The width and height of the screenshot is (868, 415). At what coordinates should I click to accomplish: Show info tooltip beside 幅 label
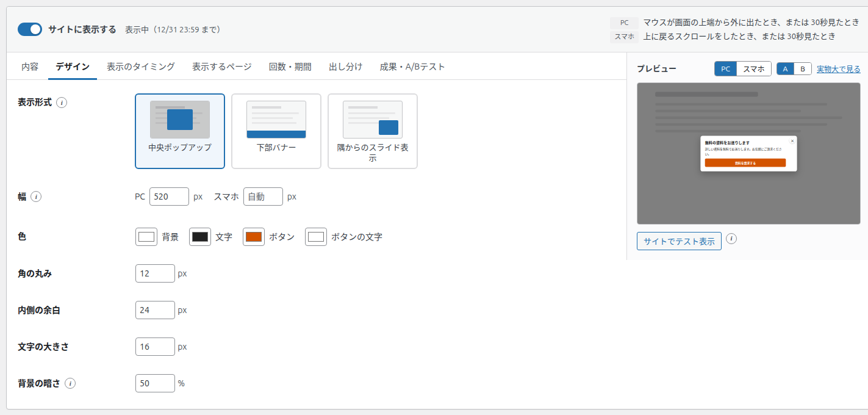click(x=36, y=197)
